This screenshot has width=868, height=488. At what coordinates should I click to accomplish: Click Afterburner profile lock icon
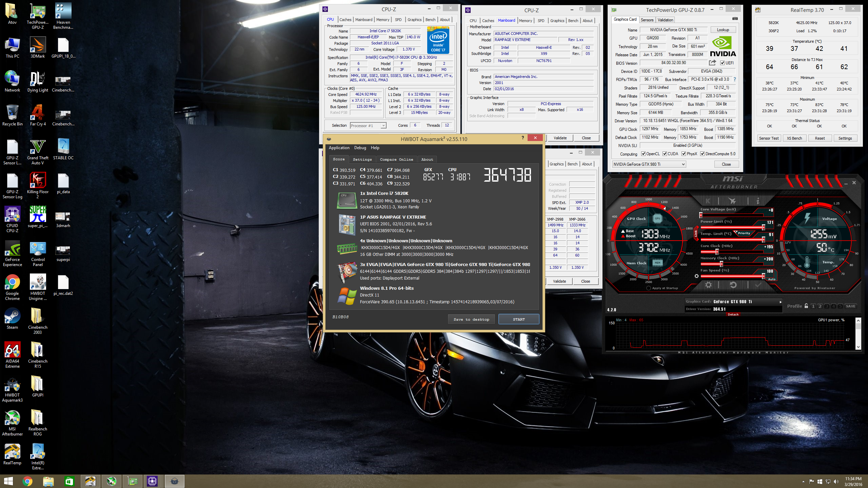[806, 306]
